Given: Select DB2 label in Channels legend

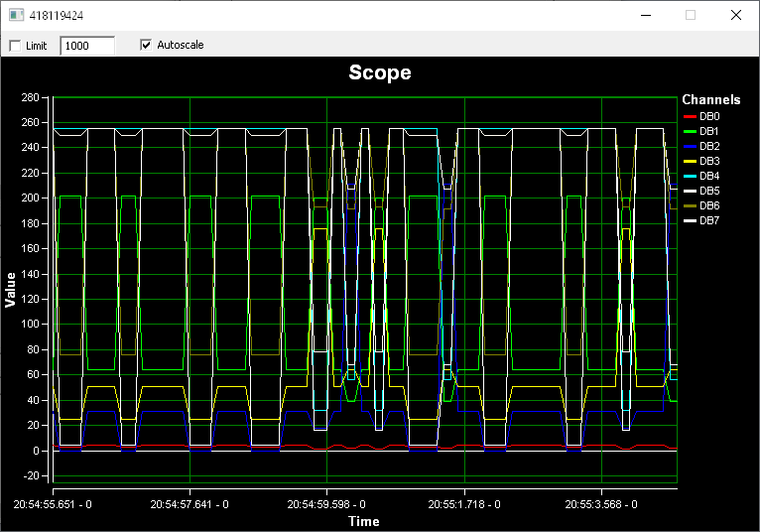Looking at the screenshot, I should (x=709, y=147).
